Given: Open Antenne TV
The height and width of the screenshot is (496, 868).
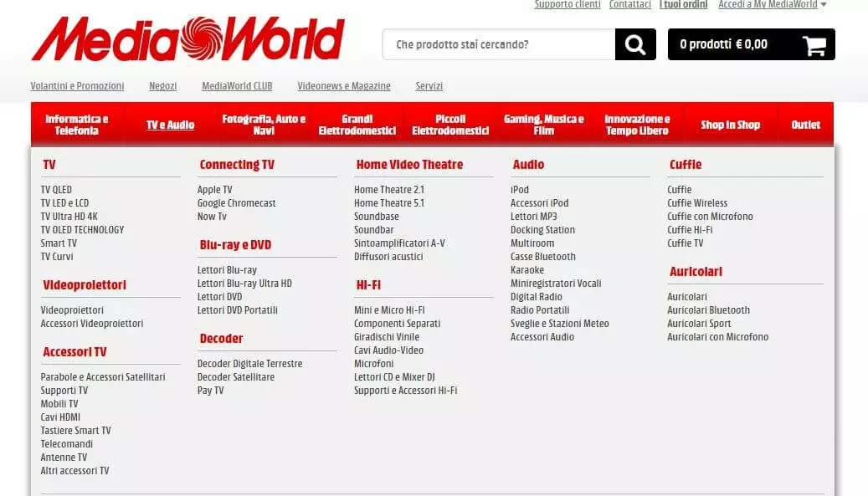Looking at the screenshot, I should pyautogui.click(x=64, y=458).
